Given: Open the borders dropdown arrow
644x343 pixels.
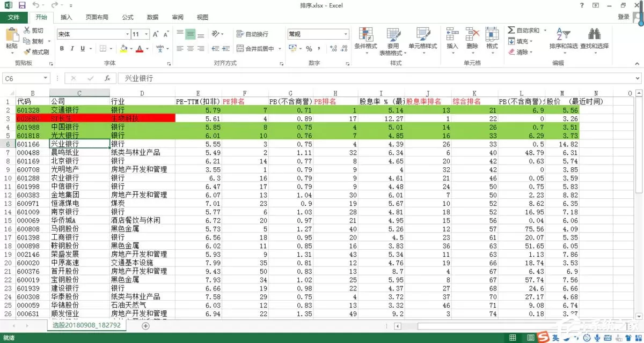Looking at the screenshot, I should coord(111,49).
